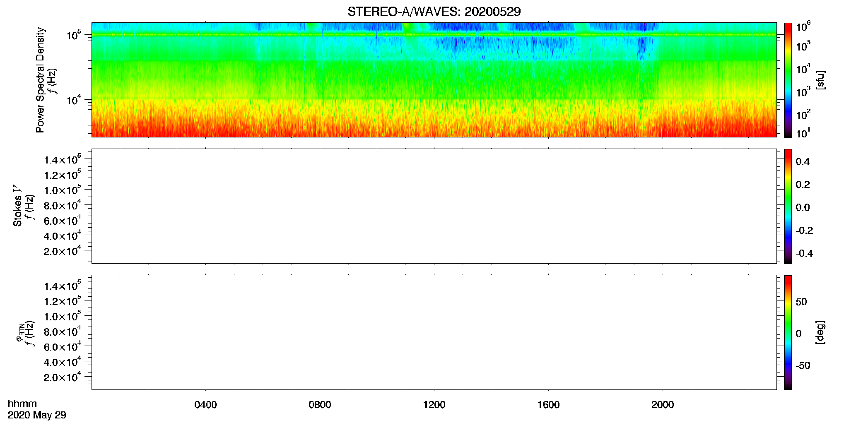
Task: Click the 2000 time tick label
Action: [x=663, y=405]
